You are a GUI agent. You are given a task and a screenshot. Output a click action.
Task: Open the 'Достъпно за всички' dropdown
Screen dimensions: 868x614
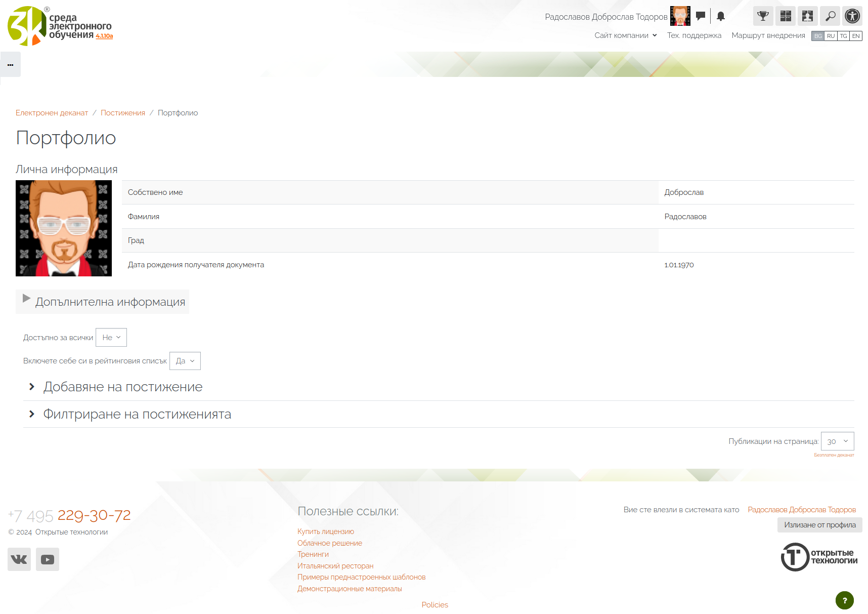(111, 338)
